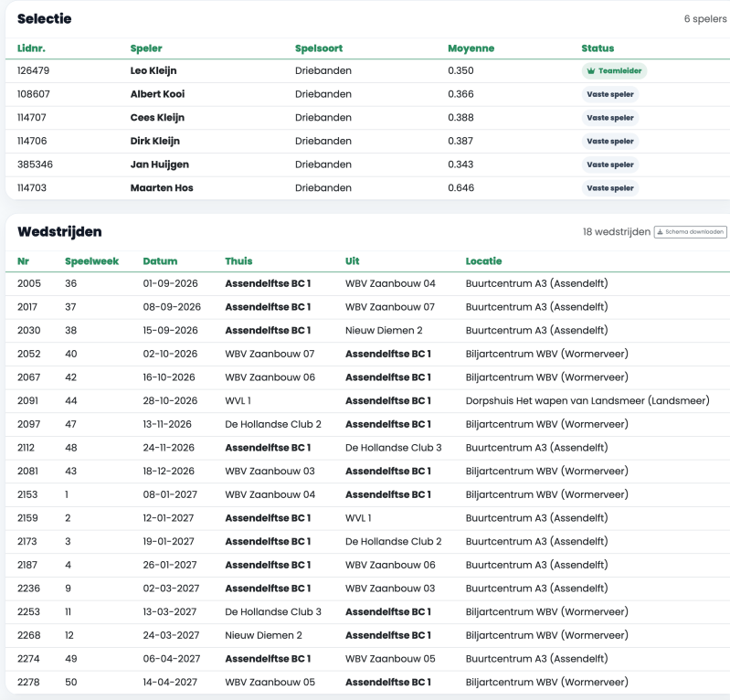Select Nieuw Diemen 2 in match 2268
The image size is (730, 700).
pyautogui.click(x=263, y=635)
